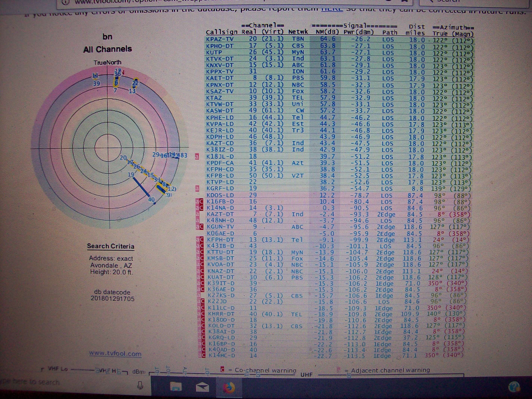Click the Search Criteria heading
Viewport: 532px width, 399px height.
[111, 246]
